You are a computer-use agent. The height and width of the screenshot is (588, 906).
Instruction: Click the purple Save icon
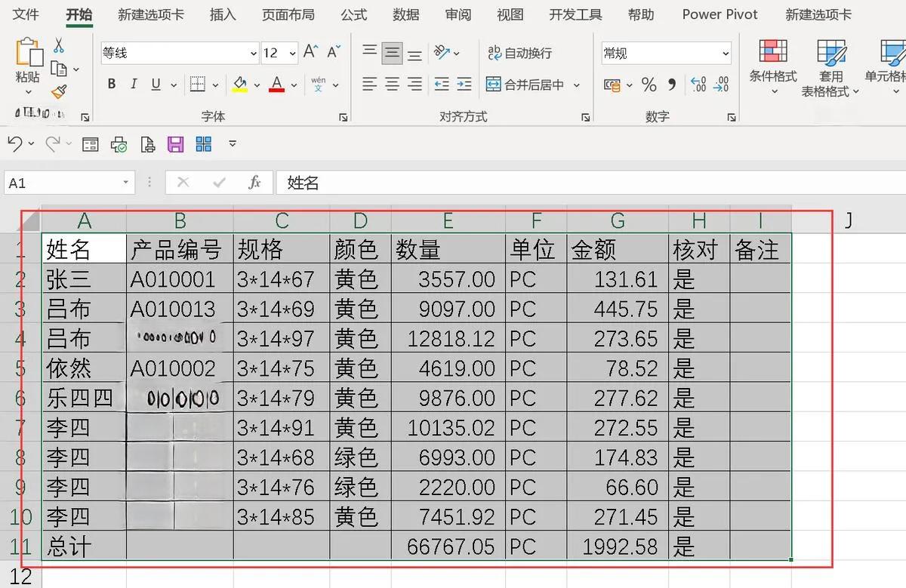[x=176, y=143]
